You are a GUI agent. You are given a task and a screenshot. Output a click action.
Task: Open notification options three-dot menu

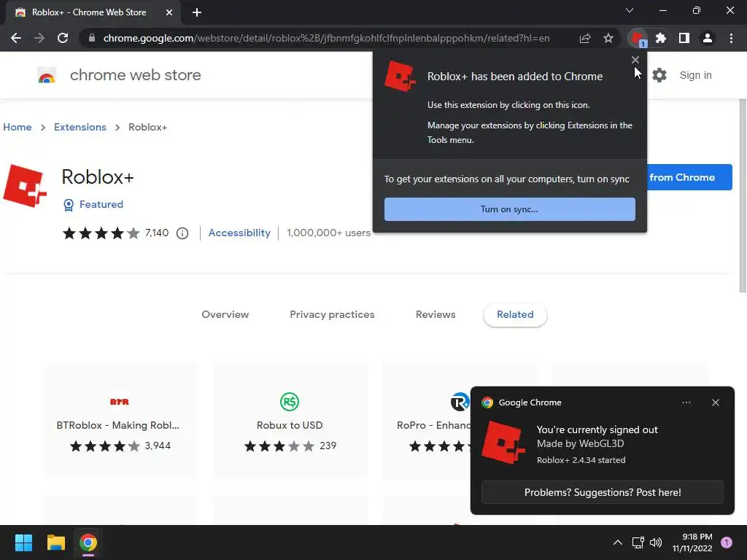pos(686,402)
